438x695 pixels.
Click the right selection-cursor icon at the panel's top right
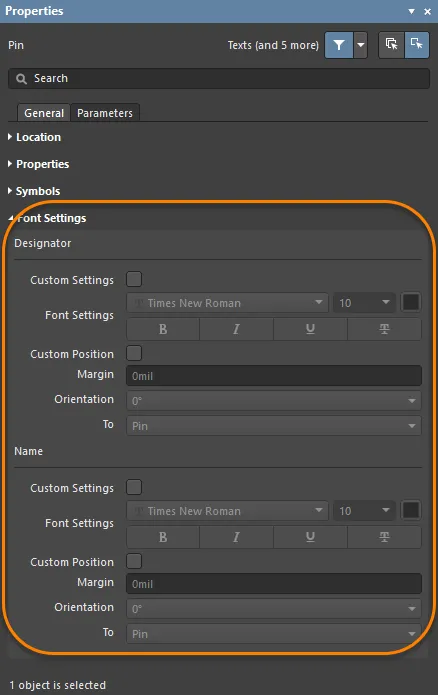pos(417,45)
